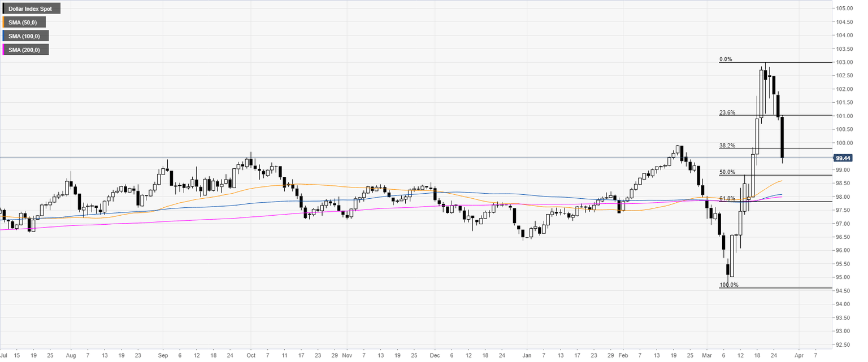Click the Apr label on date axis
868x362 pixels.
(798, 356)
